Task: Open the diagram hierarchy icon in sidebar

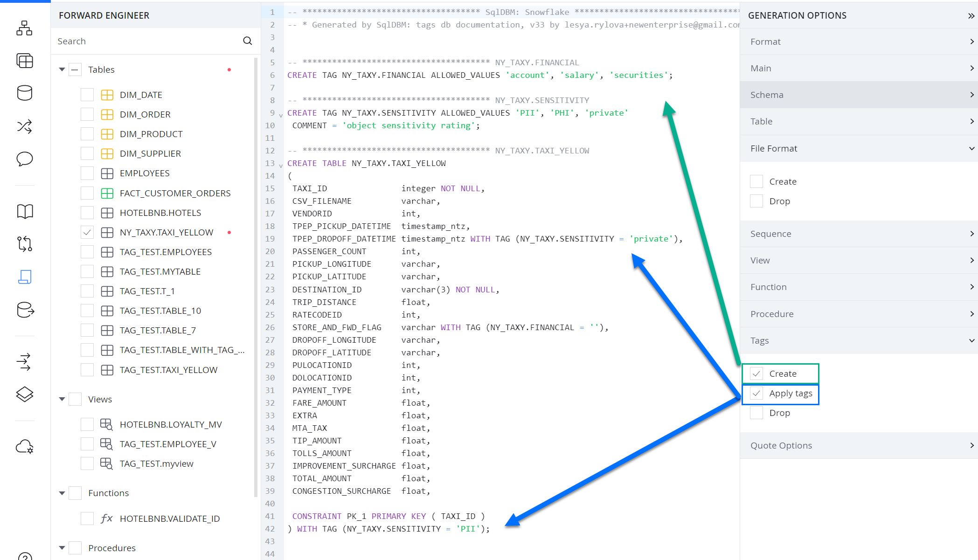Action: point(24,28)
